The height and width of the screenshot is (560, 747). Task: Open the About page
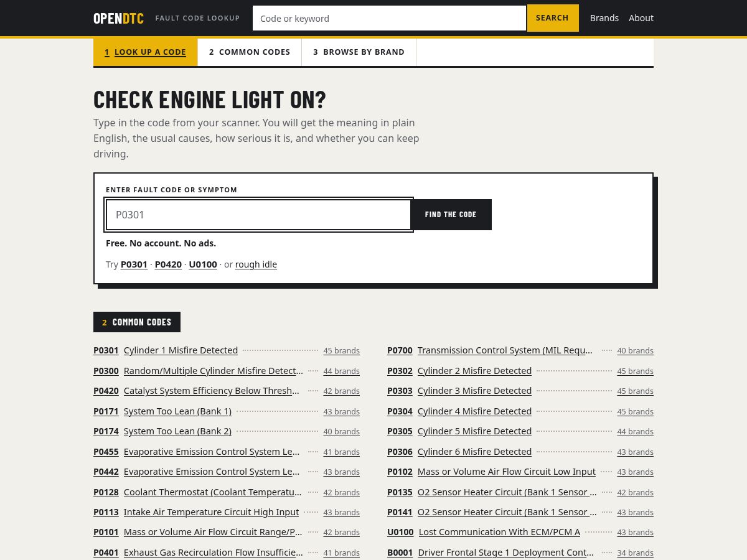(641, 18)
